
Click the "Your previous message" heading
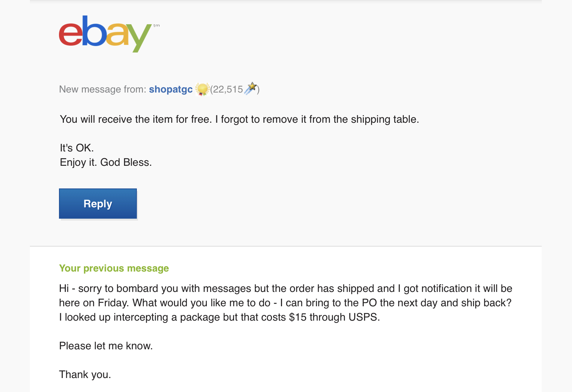click(x=114, y=269)
